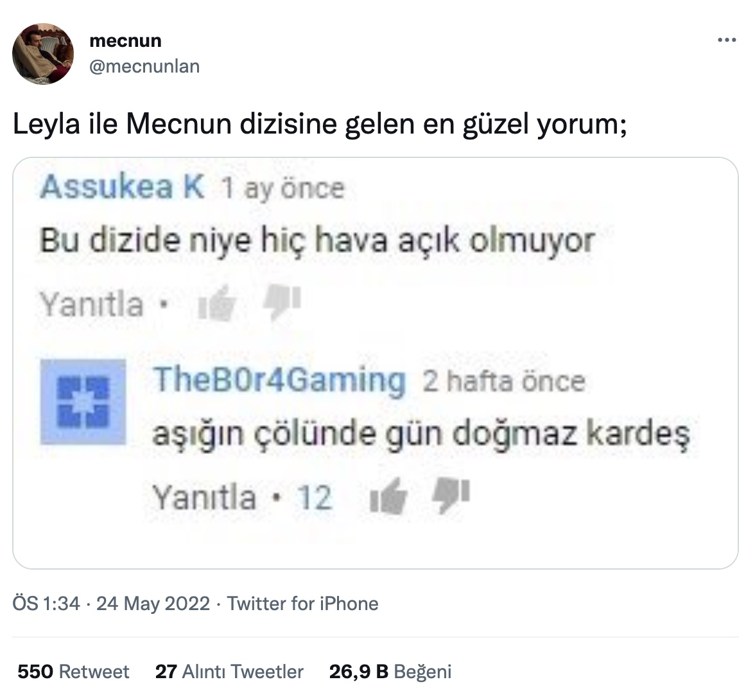Open the embedded comment screenshot image
Screen dimensions: 755x700
coord(376,363)
